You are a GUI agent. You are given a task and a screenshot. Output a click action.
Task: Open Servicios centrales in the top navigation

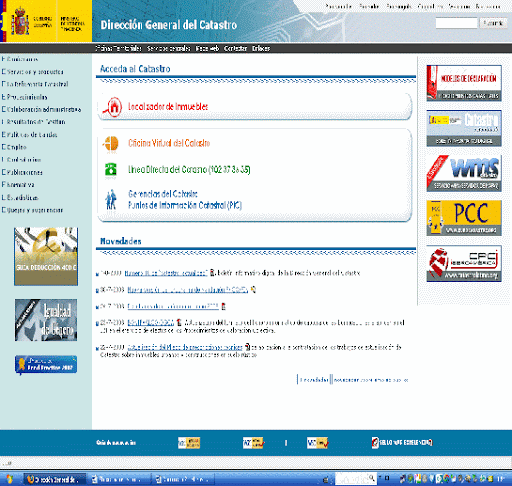pyautogui.click(x=169, y=49)
